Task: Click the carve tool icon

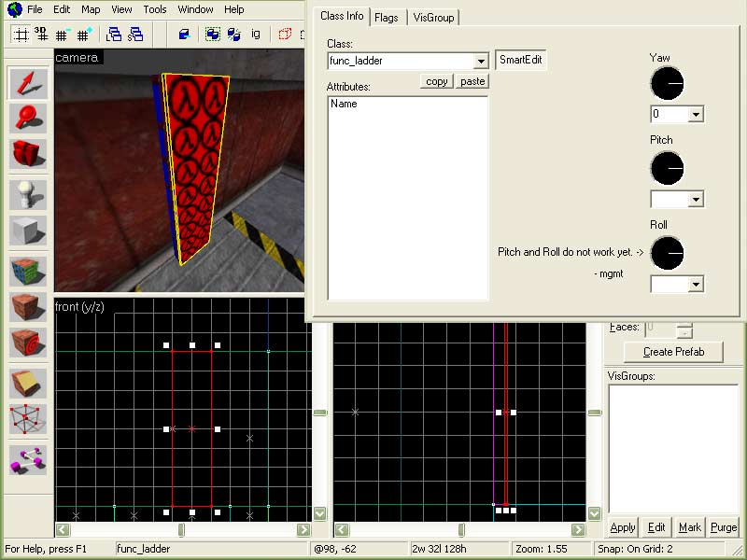Action: [x=184, y=35]
